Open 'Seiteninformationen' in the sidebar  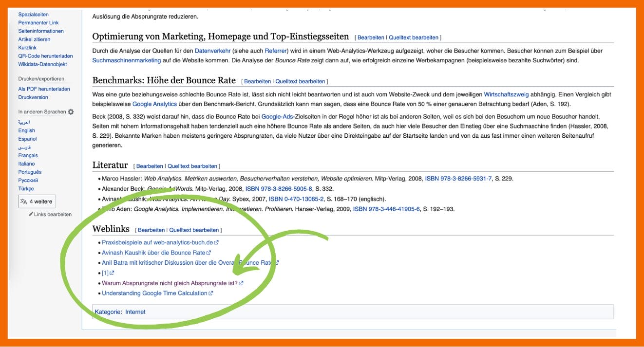41,31
